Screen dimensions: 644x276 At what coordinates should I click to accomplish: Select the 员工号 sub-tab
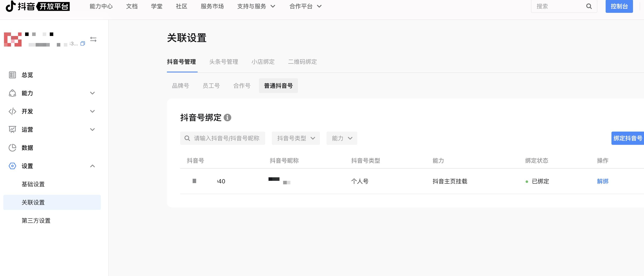[x=211, y=86]
